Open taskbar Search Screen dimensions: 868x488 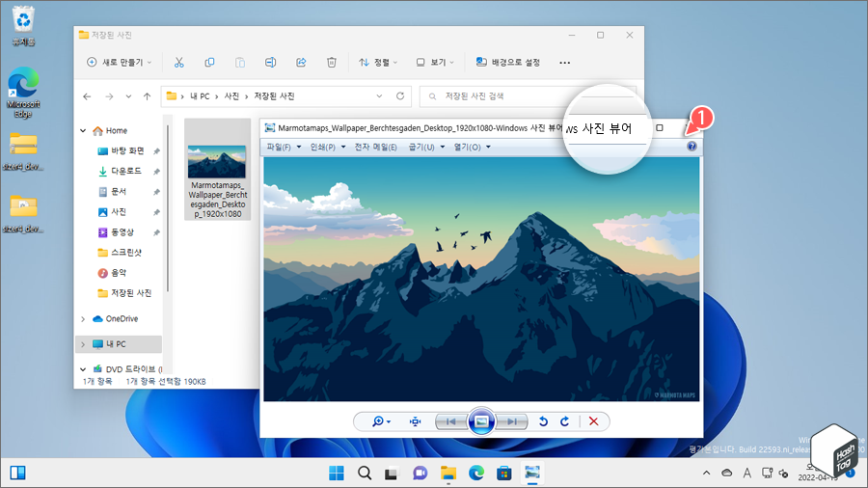365,474
